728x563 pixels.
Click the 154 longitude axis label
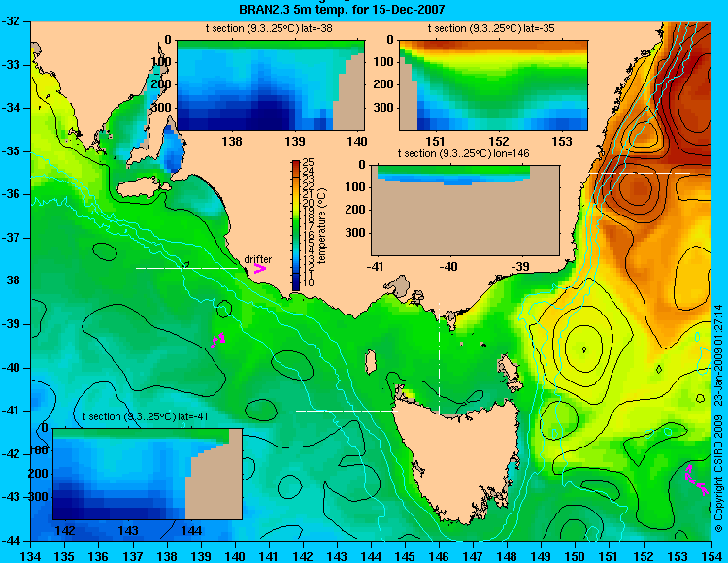click(711, 556)
